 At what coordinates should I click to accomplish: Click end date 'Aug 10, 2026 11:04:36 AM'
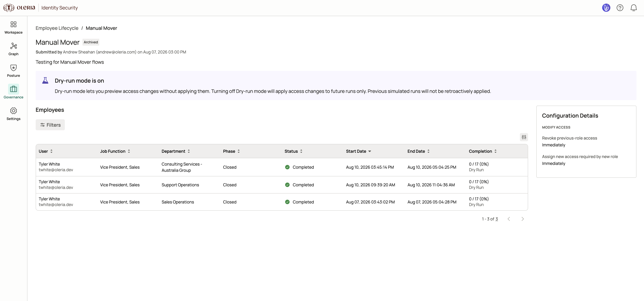(431, 185)
